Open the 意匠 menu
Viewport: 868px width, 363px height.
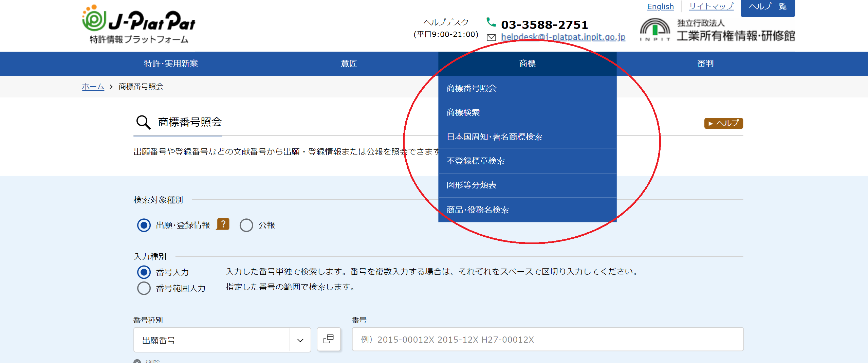coord(349,63)
